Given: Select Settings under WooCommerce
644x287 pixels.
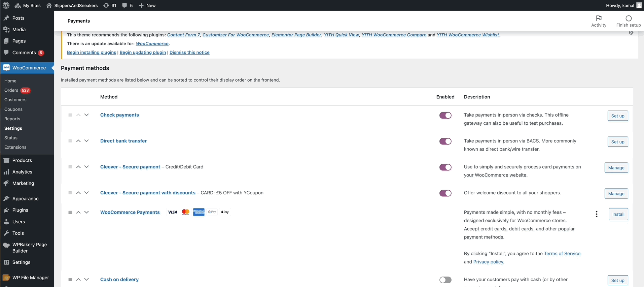Looking at the screenshot, I should coord(13,128).
